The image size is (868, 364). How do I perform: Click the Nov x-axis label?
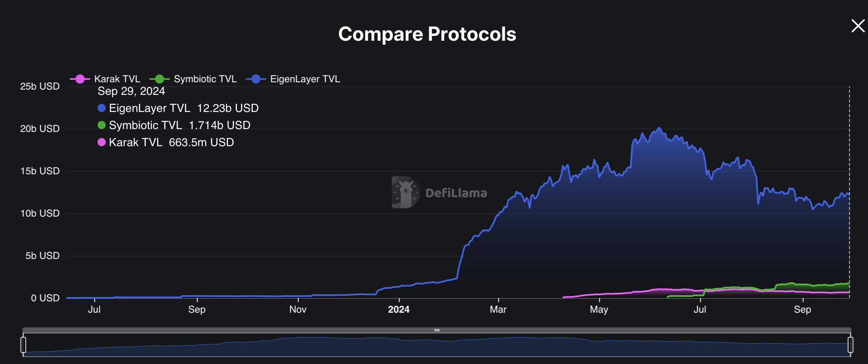(x=298, y=309)
